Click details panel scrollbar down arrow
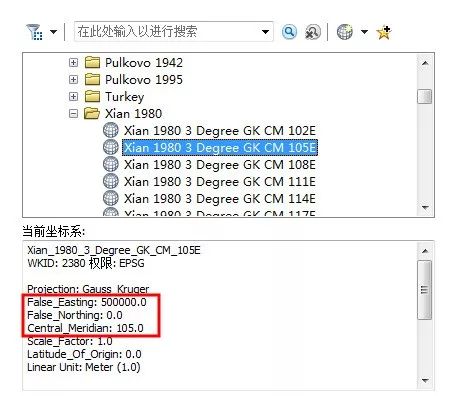This screenshot has height=396, width=450. coord(425,380)
